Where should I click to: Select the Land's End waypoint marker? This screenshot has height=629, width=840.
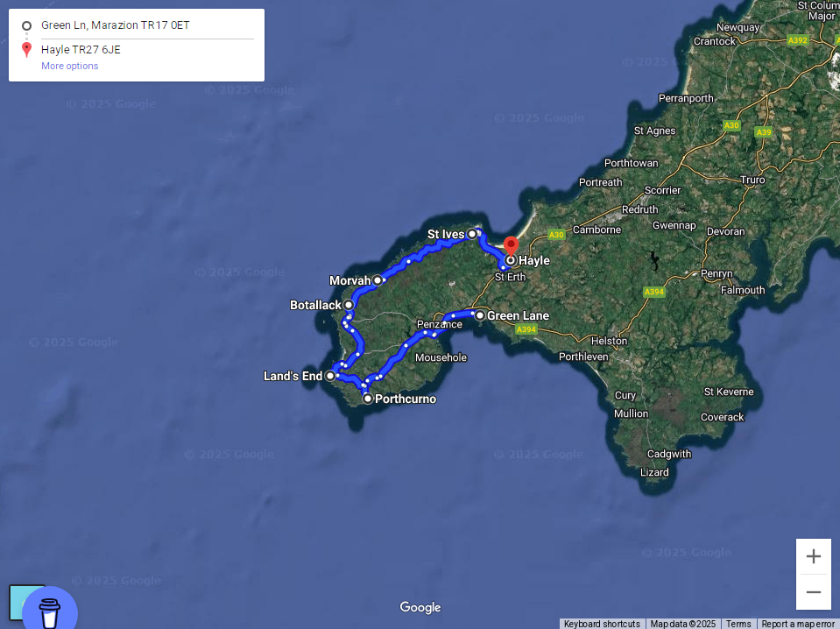click(330, 376)
